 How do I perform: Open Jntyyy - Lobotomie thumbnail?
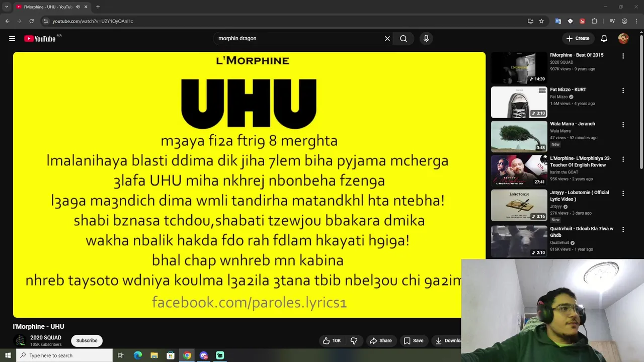[x=519, y=205]
